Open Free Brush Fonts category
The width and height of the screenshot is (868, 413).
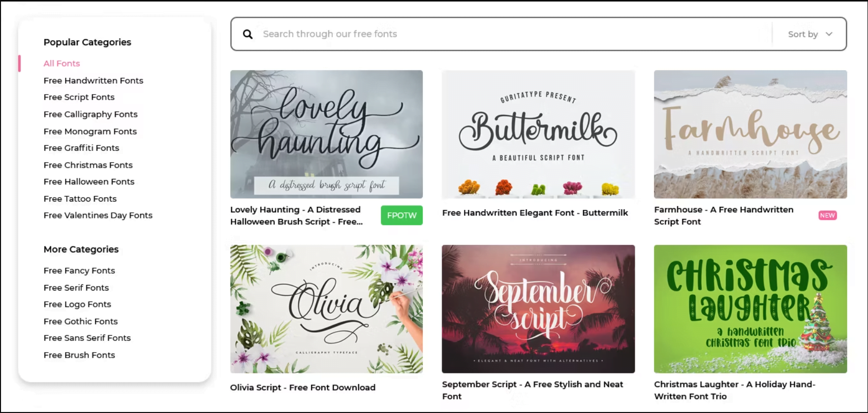point(79,355)
